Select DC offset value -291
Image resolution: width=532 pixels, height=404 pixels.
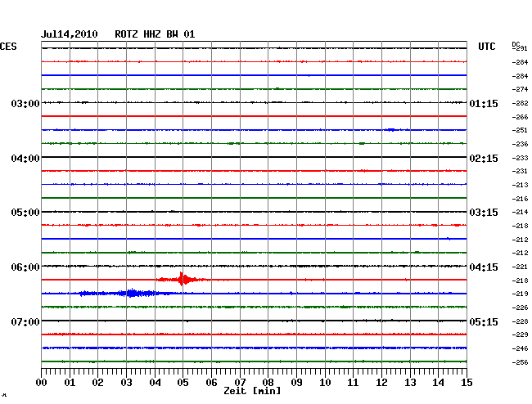[x=520, y=48]
